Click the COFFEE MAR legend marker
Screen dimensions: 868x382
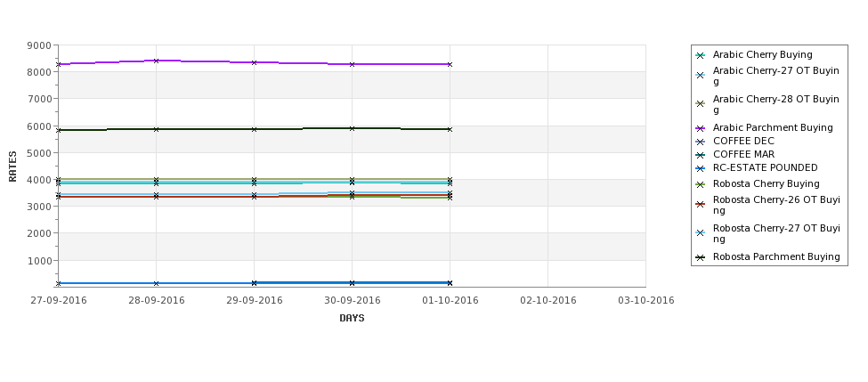pyautogui.click(x=701, y=155)
